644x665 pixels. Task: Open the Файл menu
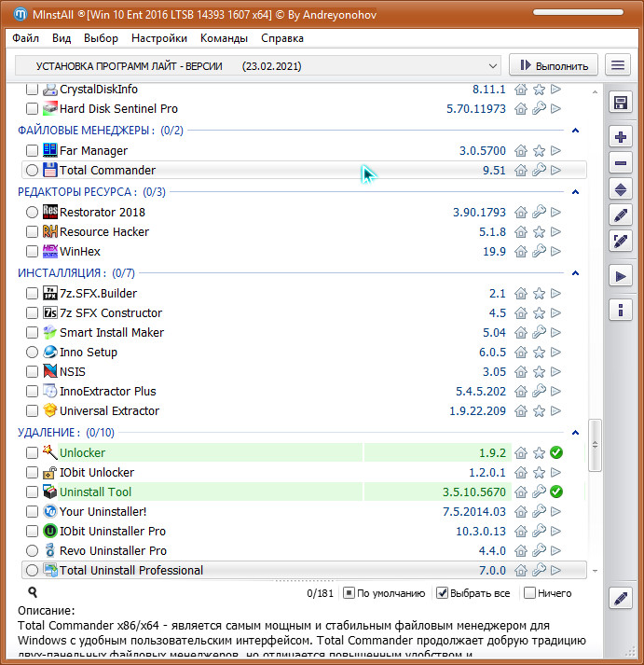click(25, 38)
